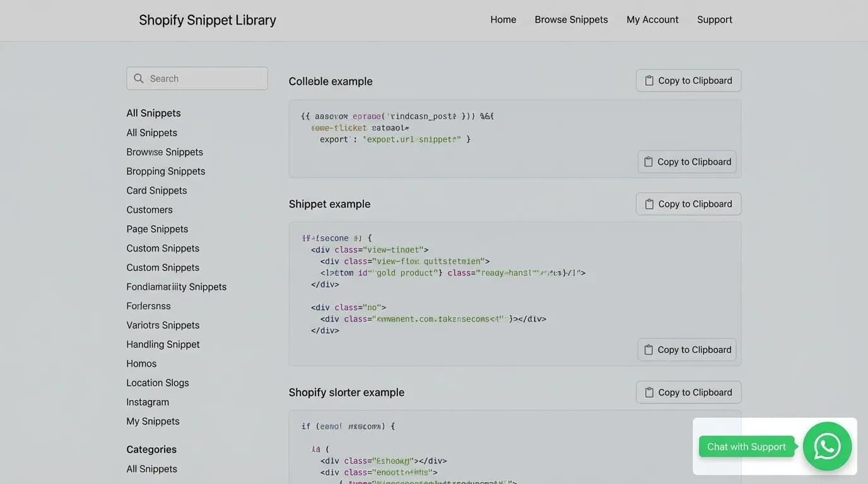Open My Snippets sidebar link
This screenshot has height=484, width=868.
[153, 421]
